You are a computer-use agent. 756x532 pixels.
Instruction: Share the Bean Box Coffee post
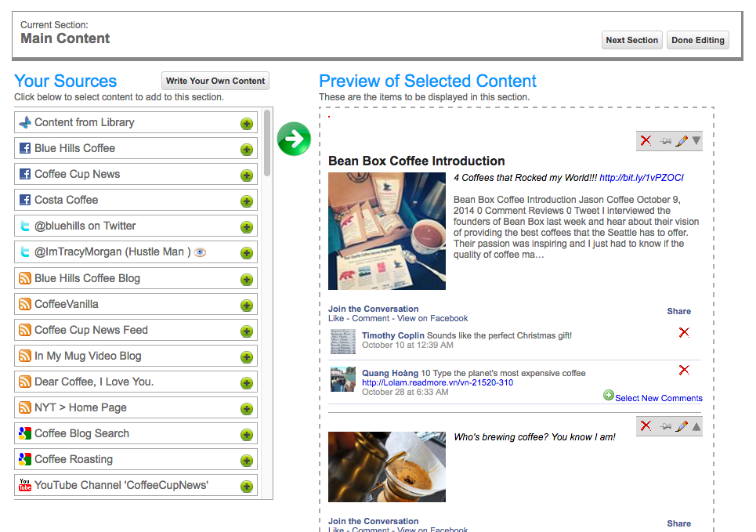pos(679,311)
